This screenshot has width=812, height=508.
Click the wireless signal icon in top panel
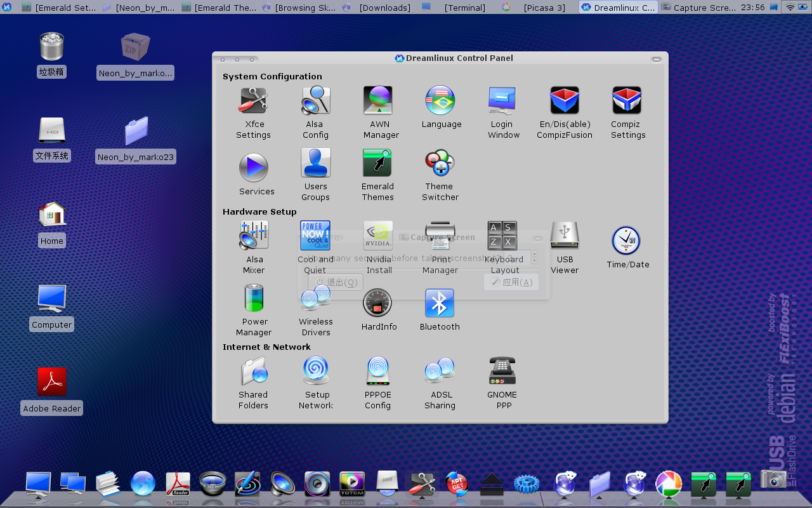pos(790,8)
